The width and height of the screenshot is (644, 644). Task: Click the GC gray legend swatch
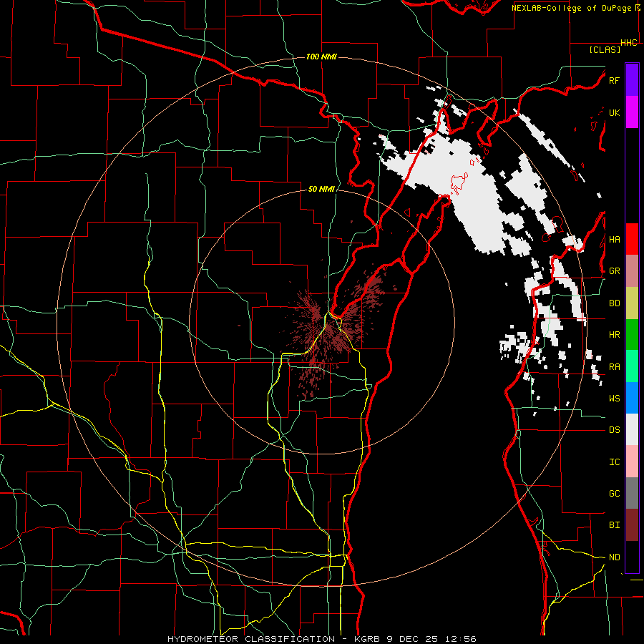[632, 493]
